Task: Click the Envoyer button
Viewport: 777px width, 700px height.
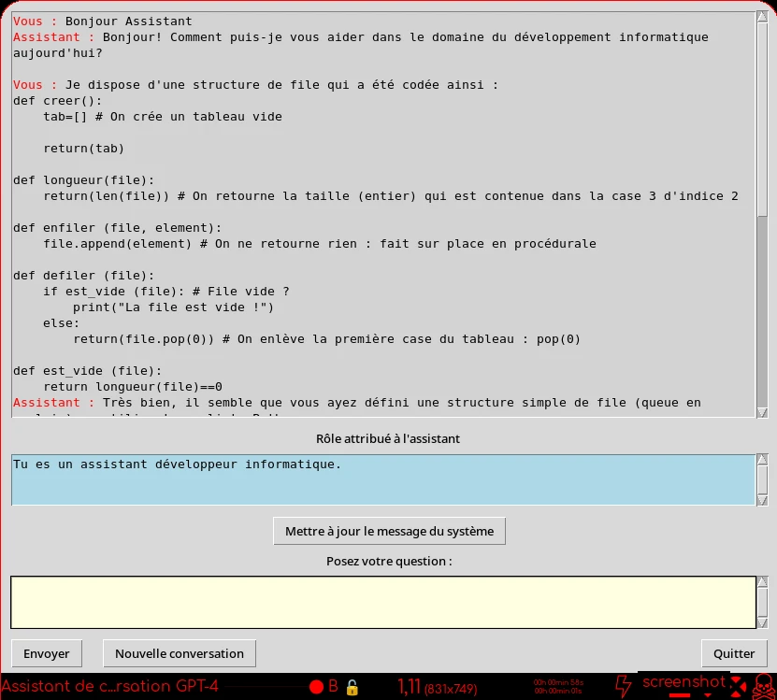Action: [x=47, y=653]
